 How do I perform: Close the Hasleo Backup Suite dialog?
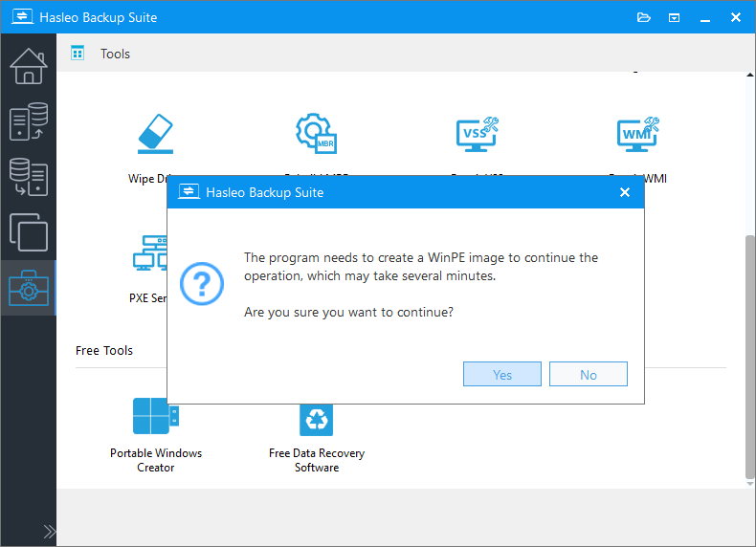(625, 192)
